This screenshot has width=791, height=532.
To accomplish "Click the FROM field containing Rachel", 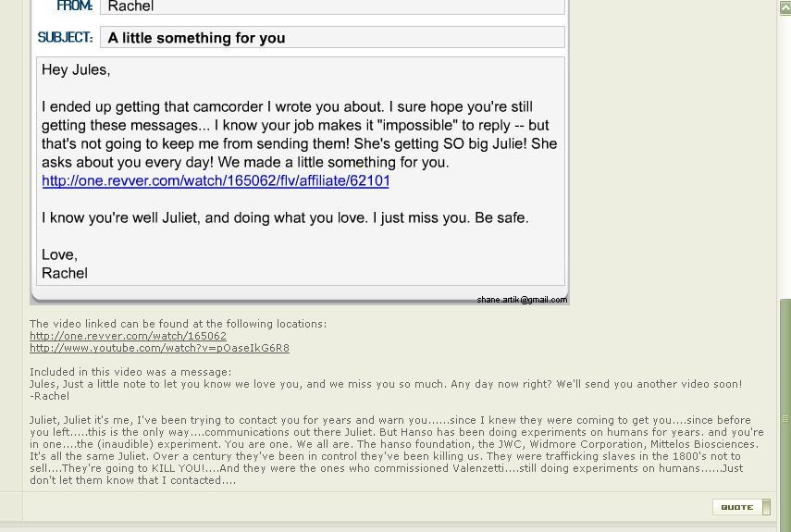I will click(x=332, y=6).
